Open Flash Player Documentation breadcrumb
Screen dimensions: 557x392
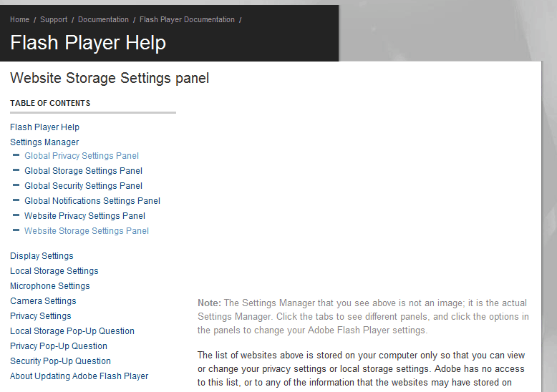[187, 19]
